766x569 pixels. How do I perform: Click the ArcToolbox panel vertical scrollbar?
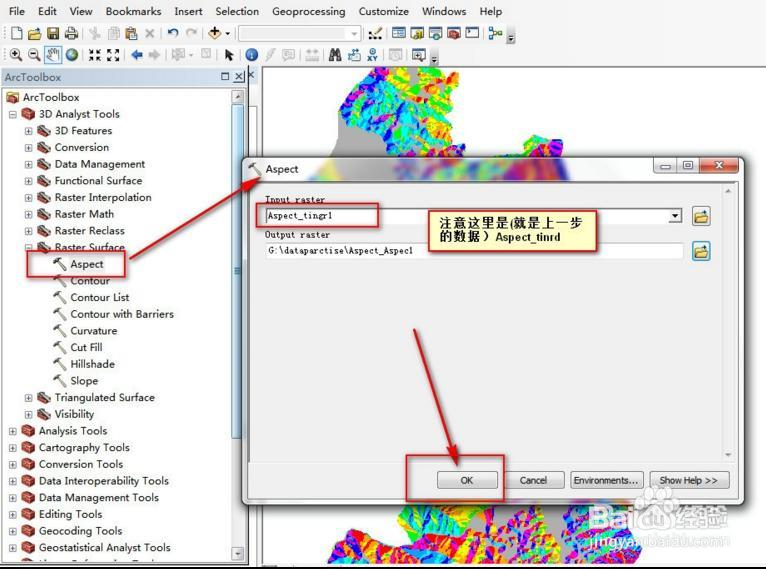click(x=237, y=272)
